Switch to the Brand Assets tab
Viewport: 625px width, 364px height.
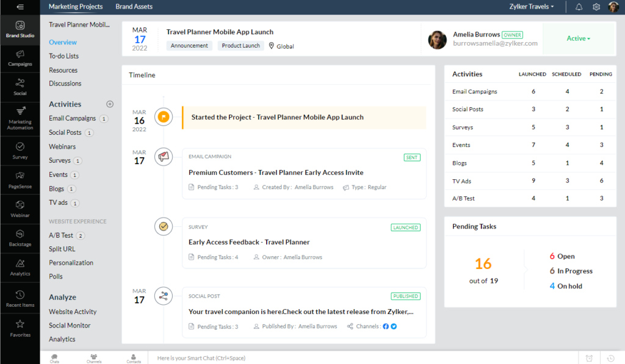[134, 7]
